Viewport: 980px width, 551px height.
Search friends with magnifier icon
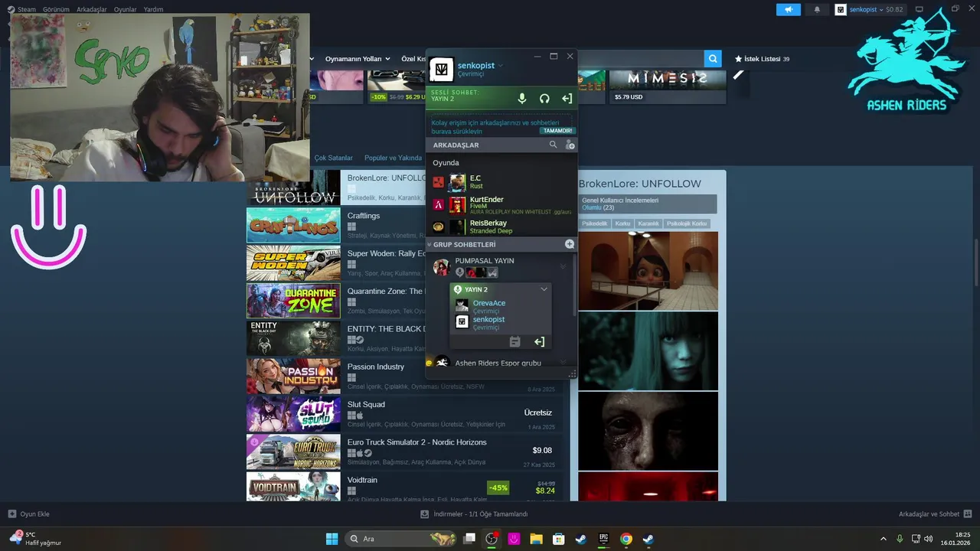pyautogui.click(x=554, y=145)
